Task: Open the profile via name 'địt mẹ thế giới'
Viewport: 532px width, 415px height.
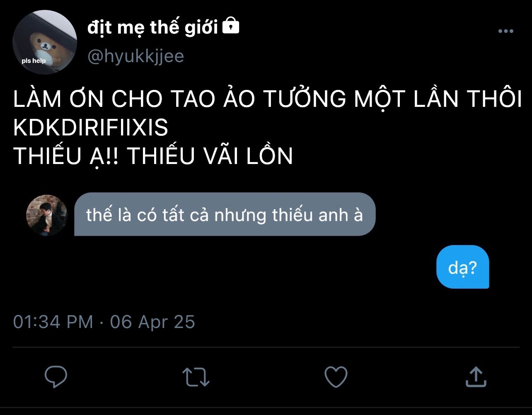Action: click(152, 27)
